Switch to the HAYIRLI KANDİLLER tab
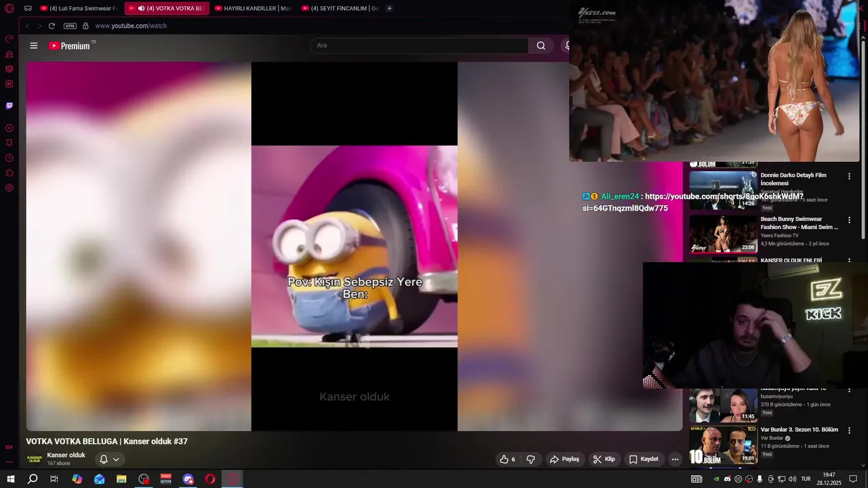The height and width of the screenshot is (488, 868). click(x=254, y=9)
